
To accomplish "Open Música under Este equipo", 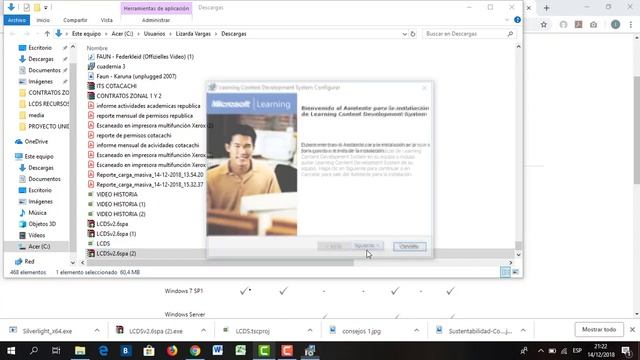I will click(37, 213).
